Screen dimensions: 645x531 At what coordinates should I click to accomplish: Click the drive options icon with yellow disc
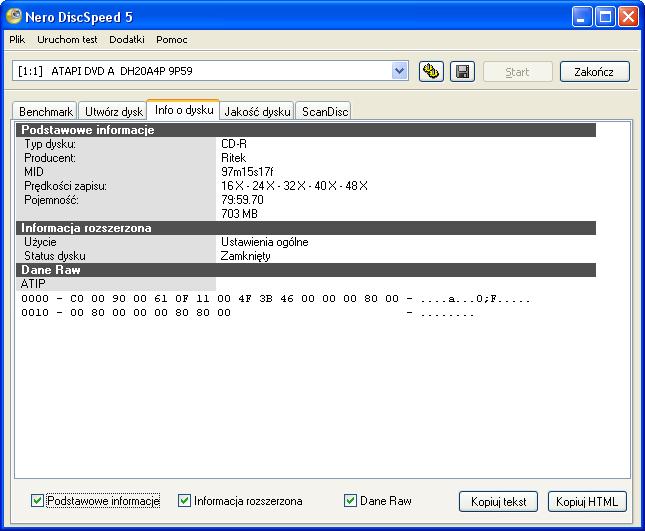click(431, 72)
